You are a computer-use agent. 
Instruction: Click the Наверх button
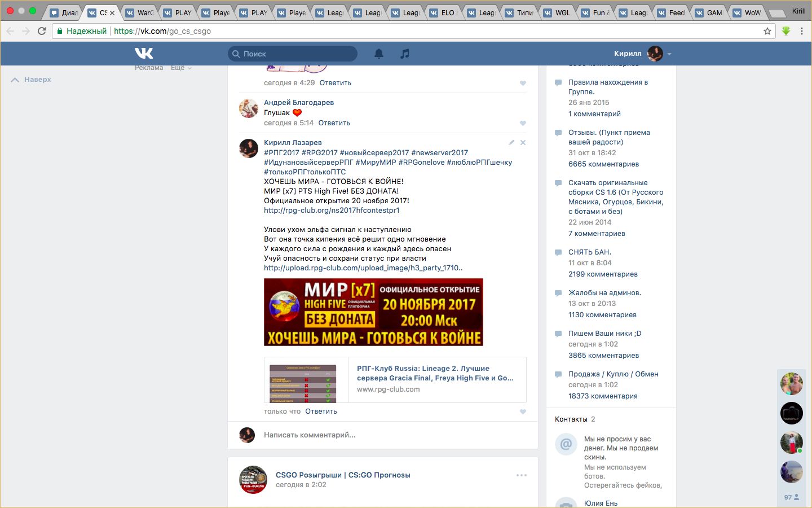click(31, 80)
